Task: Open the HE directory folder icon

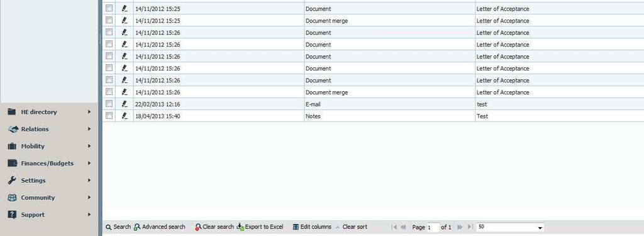Action: click(13, 112)
